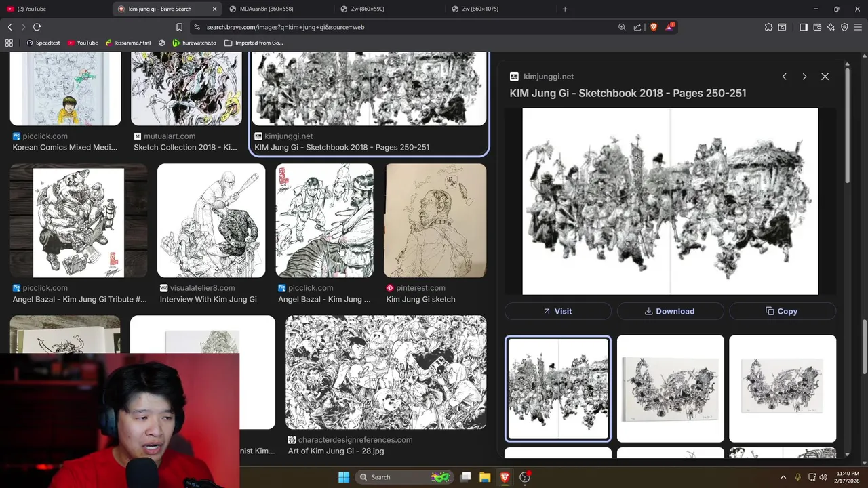Open Brave VPN shield icon
The height and width of the screenshot is (488, 868).
pos(844,27)
